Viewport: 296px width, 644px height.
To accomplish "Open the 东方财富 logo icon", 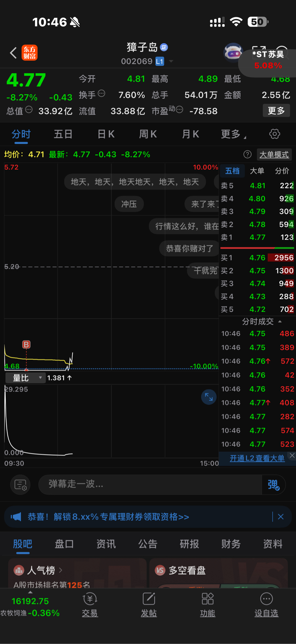I will pos(29,52).
